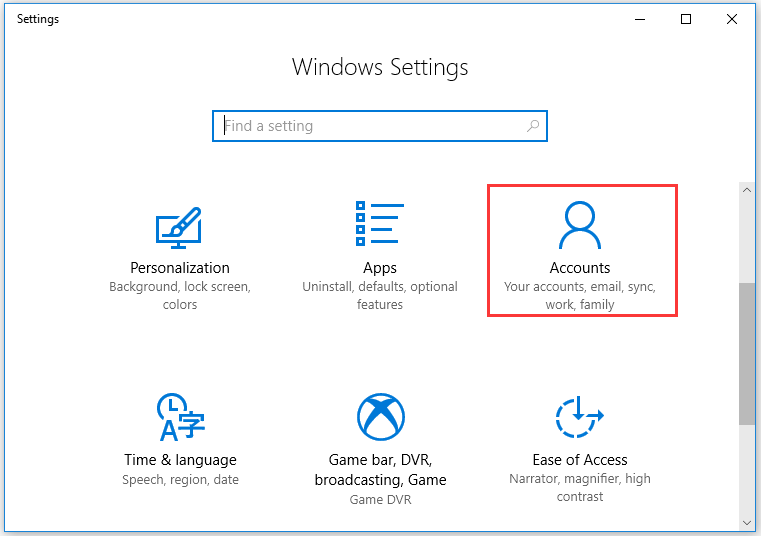Minimize the Settings window

640,19
